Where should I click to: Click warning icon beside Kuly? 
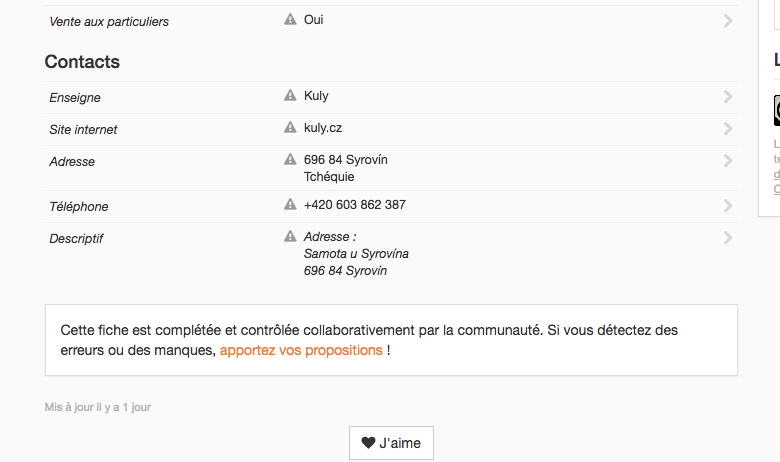tap(290, 95)
